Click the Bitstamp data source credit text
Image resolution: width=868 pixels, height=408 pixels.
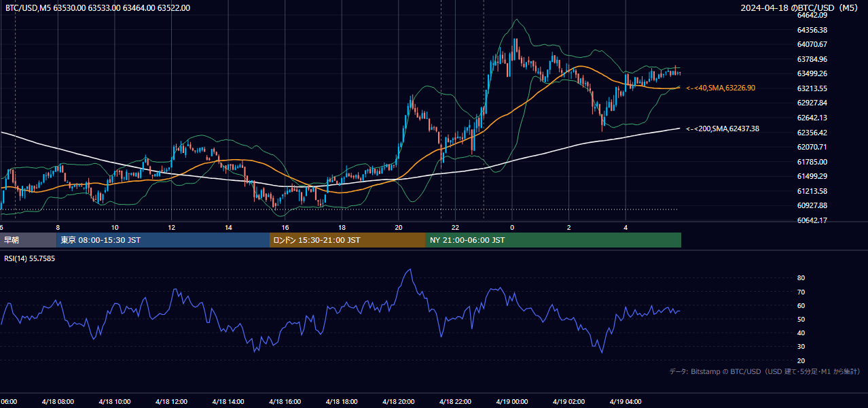765,371
